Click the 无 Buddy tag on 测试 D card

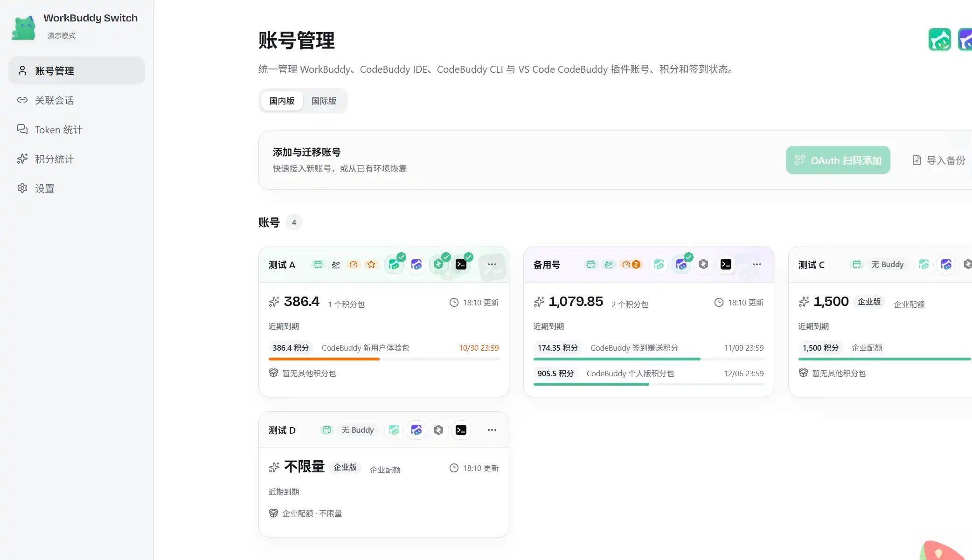pos(358,430)
